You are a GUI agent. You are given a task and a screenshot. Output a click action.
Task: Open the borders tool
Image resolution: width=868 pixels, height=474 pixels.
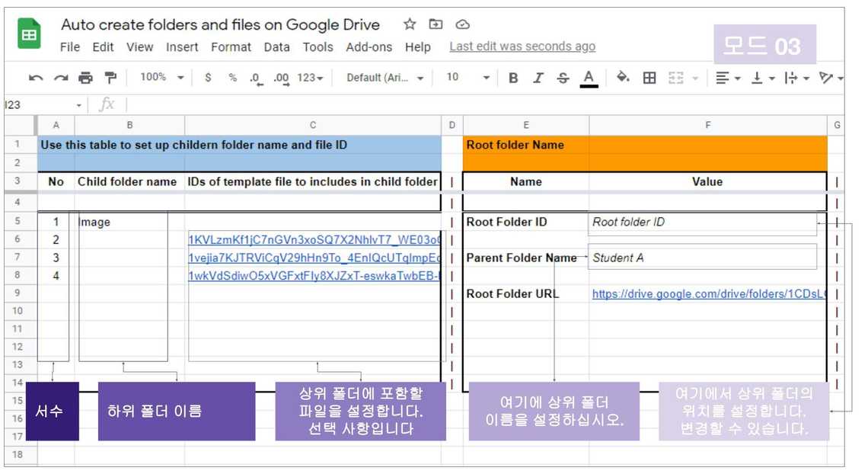point(649,78)
